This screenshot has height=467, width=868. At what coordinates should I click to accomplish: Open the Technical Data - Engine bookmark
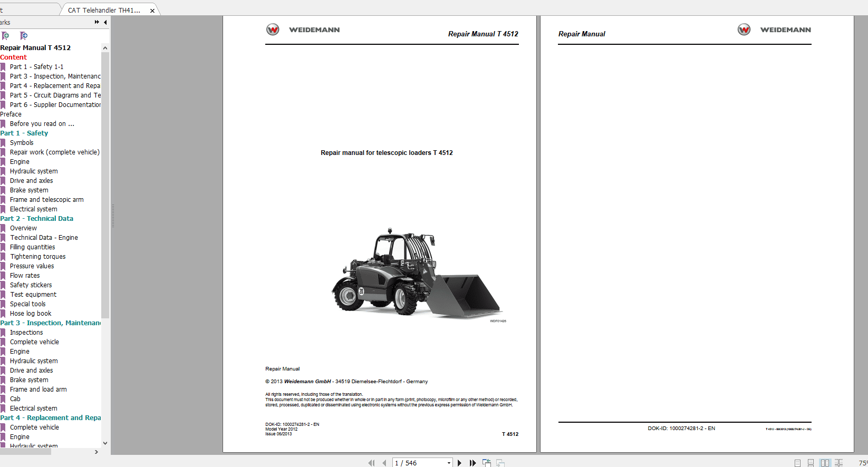pyautogui.click(x=44, y=237)
